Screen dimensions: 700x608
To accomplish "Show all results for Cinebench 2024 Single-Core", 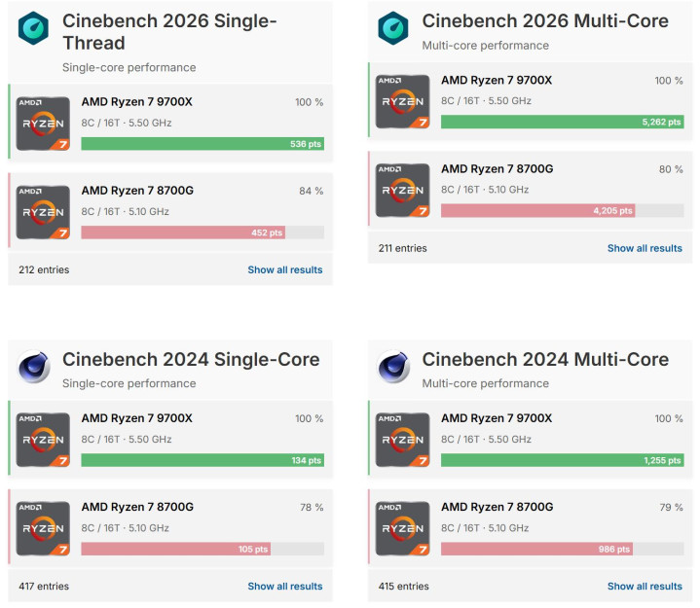I will 284,587.
